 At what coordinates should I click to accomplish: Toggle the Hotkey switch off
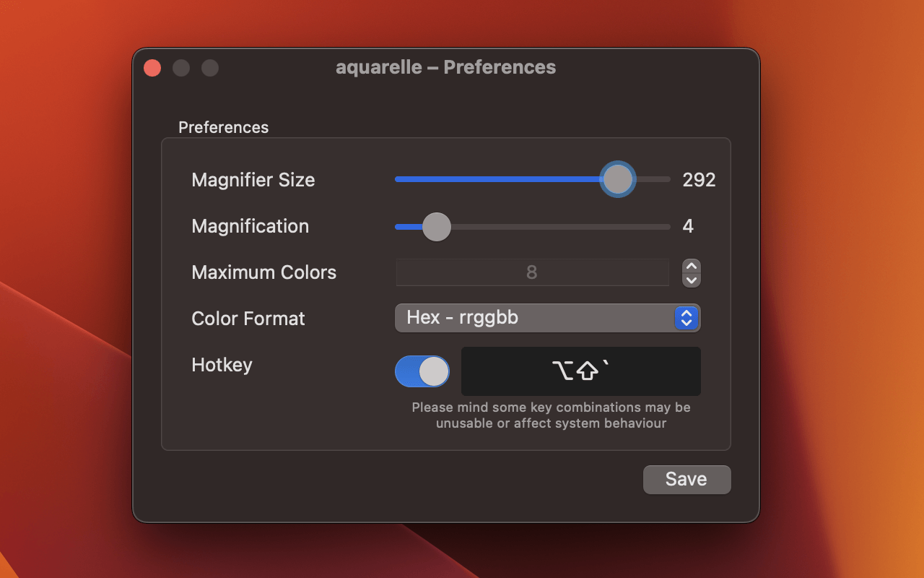[422, 371]
